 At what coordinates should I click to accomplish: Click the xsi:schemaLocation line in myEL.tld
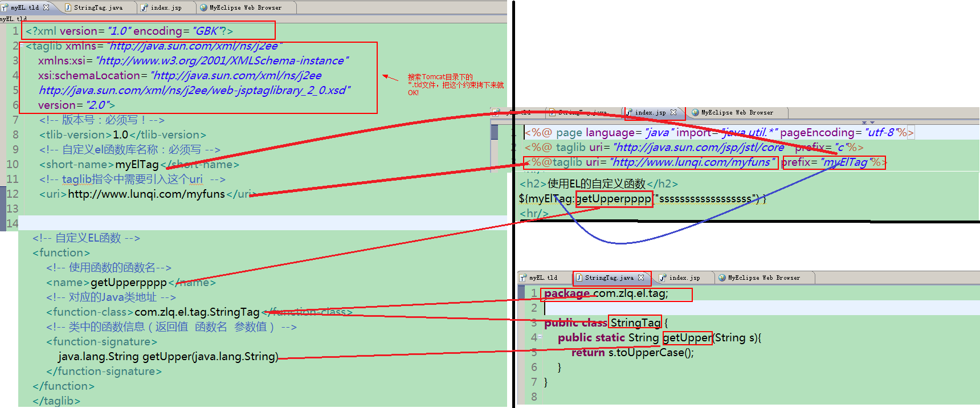click(x=179, y=75)
